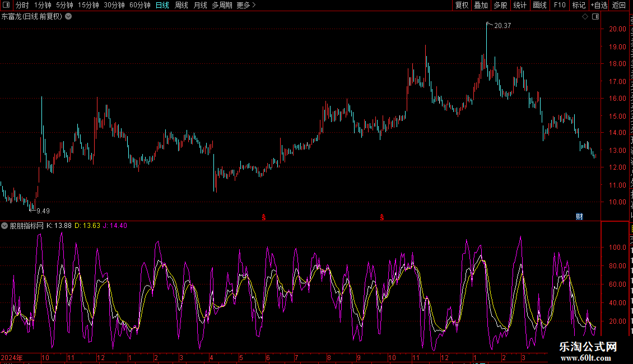This screenshot has height=364, width=633.
Task: Click the 复权 adjustment button
Action: point(462,5)
